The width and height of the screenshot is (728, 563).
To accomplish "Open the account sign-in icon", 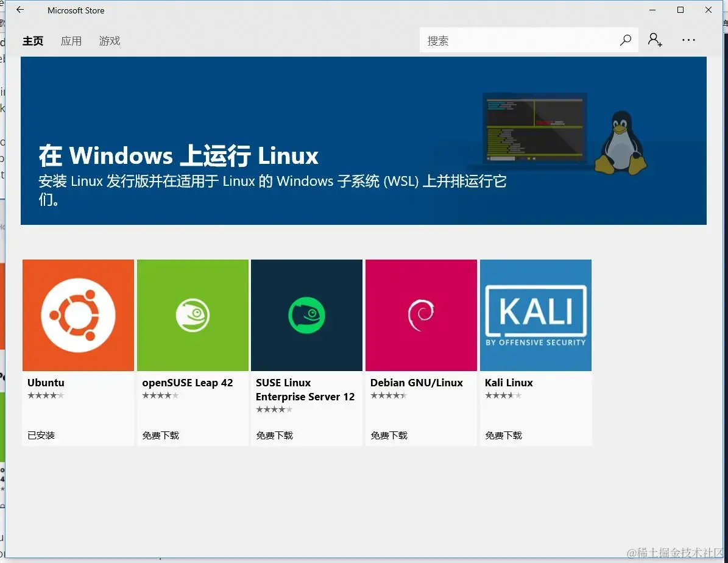I will pyautogui.click(x=655, y=40).
